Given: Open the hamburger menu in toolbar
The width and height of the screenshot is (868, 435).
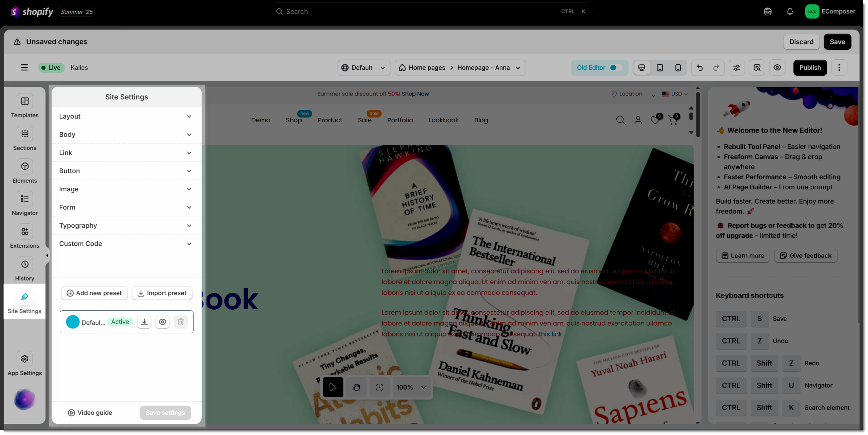Looking at the screenshot, I should click(x=24, y=67).
